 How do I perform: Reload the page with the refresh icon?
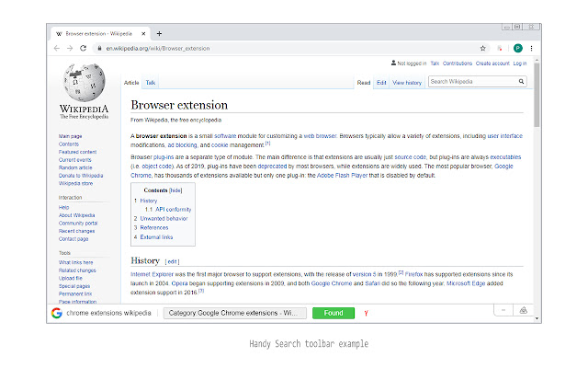click(84, 48)
